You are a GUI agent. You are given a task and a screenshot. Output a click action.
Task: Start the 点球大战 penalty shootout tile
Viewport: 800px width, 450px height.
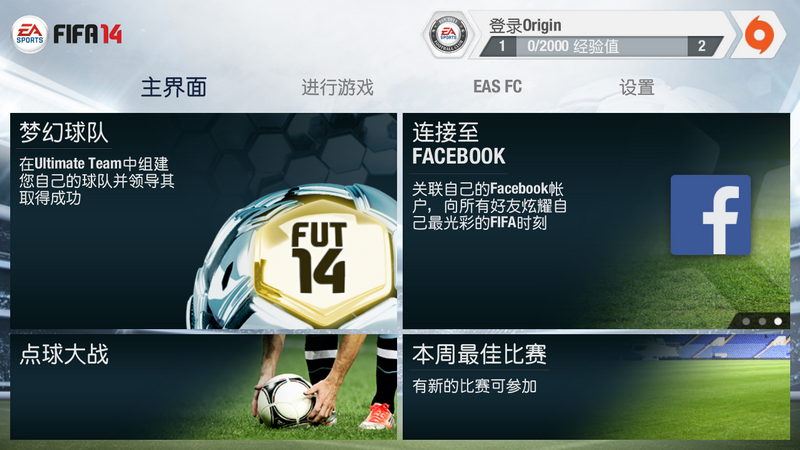(204, 387)
